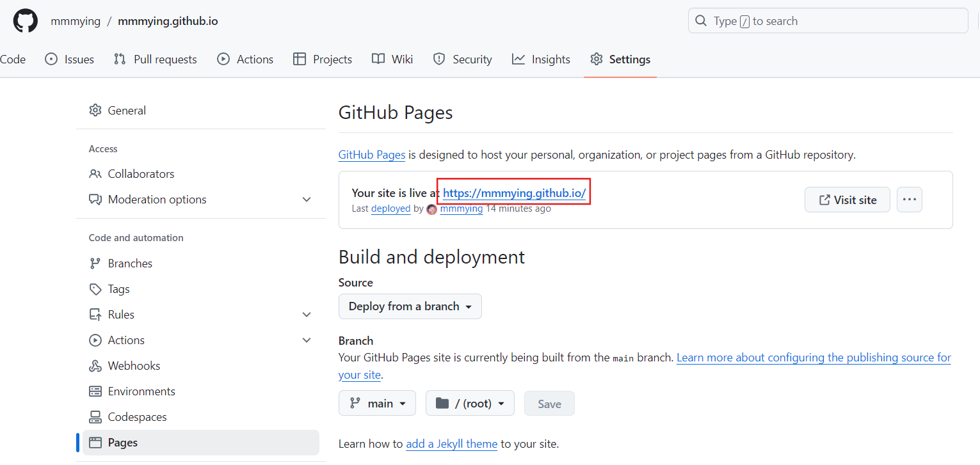This screenshot has height=465, width=980.
Task: Switch to the Actions tab
Action: pyautogui.click(x=245, y=59)
